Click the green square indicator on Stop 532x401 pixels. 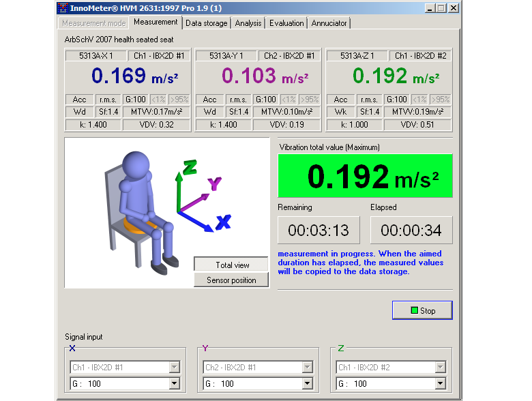[x=413, y=311]
